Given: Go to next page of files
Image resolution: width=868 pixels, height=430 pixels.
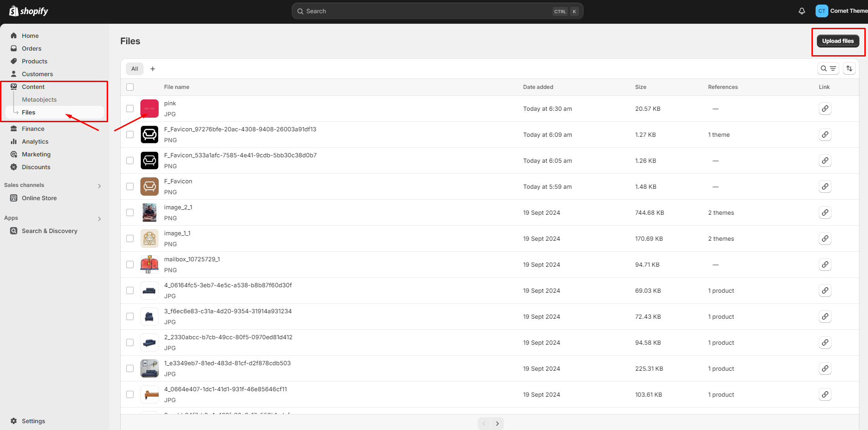Looking at the screenshot, I should pyautogui.click(x=497, y=424).
